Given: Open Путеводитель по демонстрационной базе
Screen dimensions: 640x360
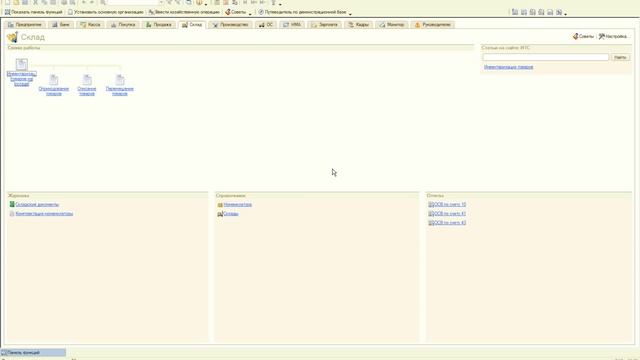Looking at the screenshot, I should 302,12.
